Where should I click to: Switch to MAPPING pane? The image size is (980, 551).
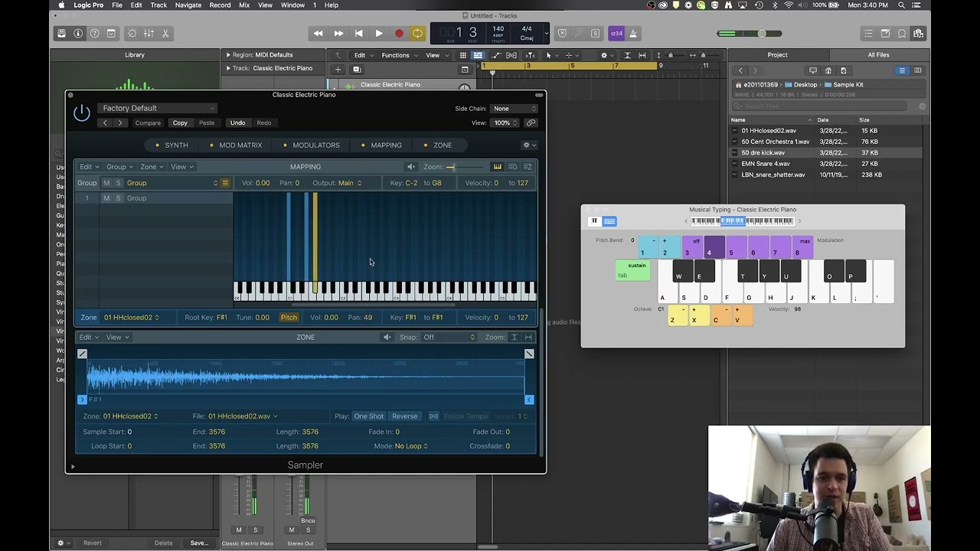[x=381, y=145]
